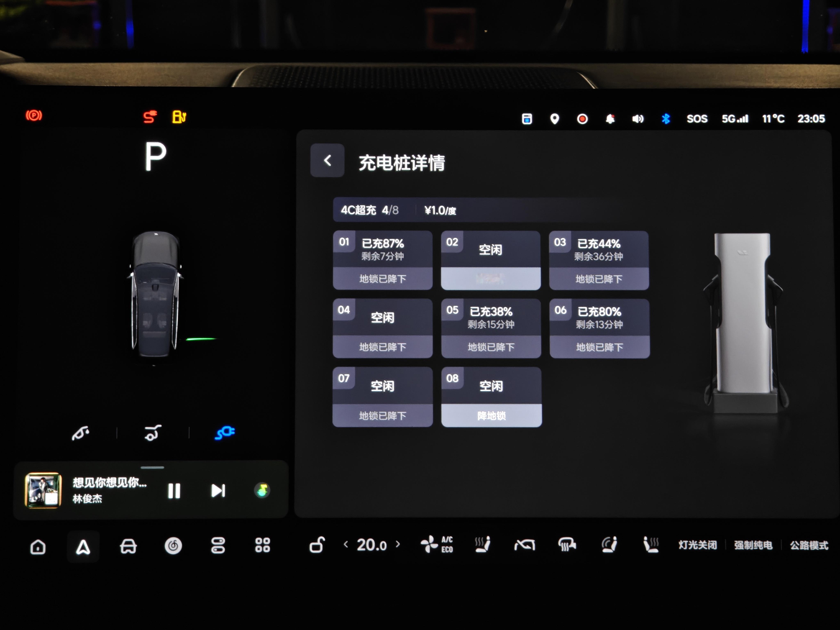Toggle the A/C ECO fan

437,544
